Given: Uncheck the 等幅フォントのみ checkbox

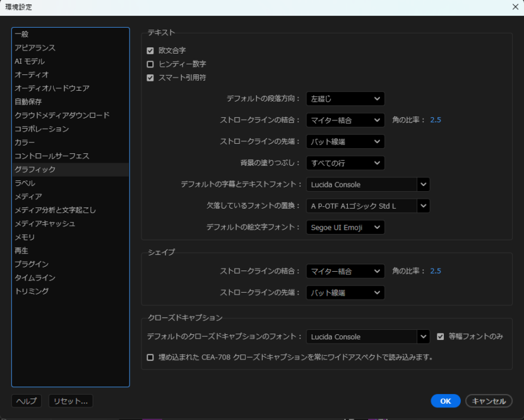Looking at the screenshot, I should tap(441, 337).
